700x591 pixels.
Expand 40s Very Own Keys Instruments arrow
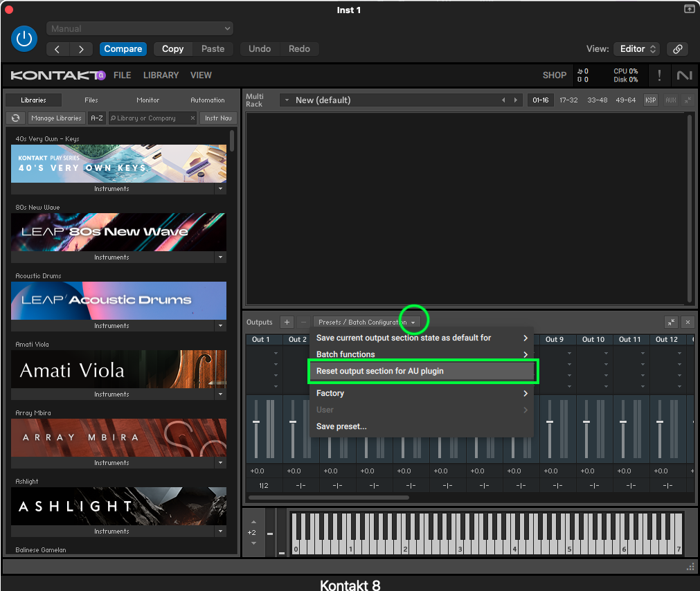pyautogui.click(x=221, y=189)
